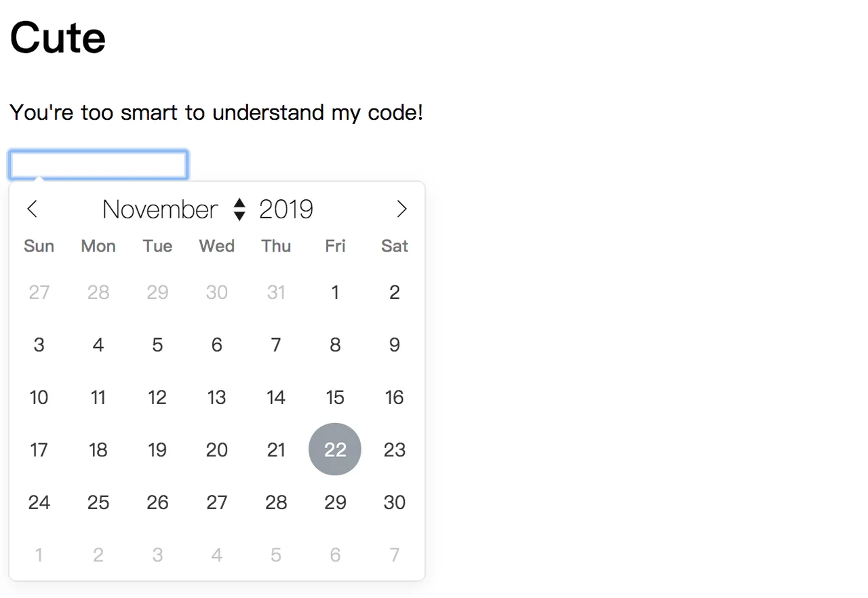Select greyed-out October 31 date

[x=276, y=292]
